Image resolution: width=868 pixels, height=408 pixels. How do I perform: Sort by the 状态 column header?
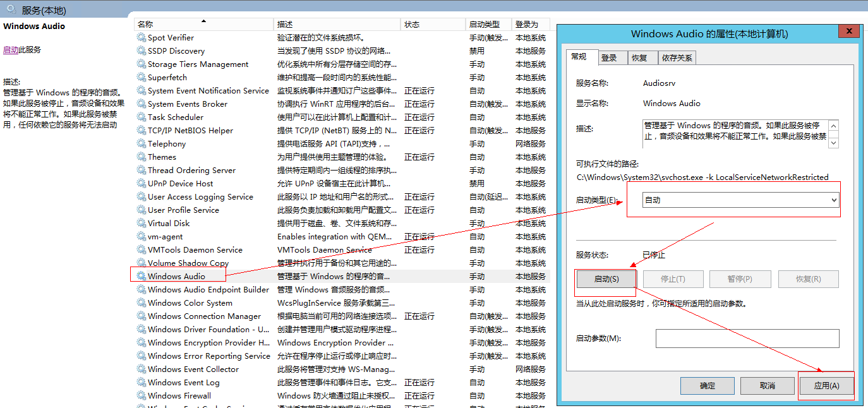point(433,24)
